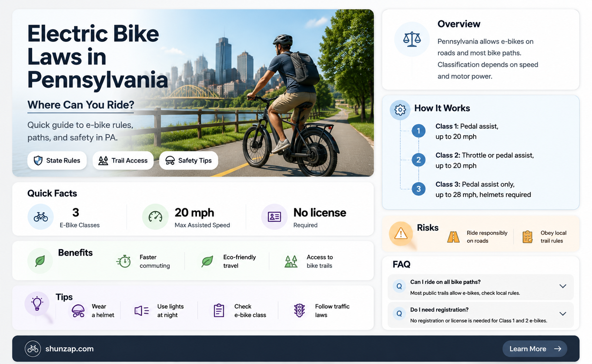Click the 'Wear a helmet' tip text

pyautogui.click(x=103, y=311)
